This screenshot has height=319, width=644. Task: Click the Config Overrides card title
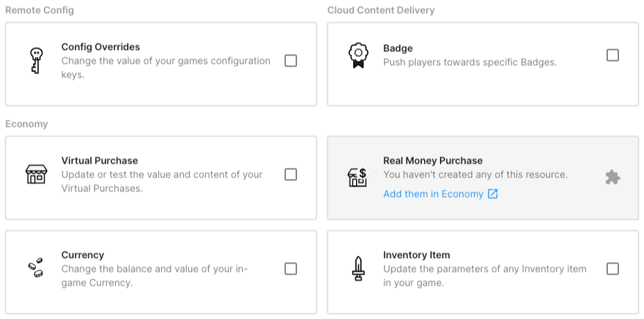pyautogui.click(x=101, y=47)
